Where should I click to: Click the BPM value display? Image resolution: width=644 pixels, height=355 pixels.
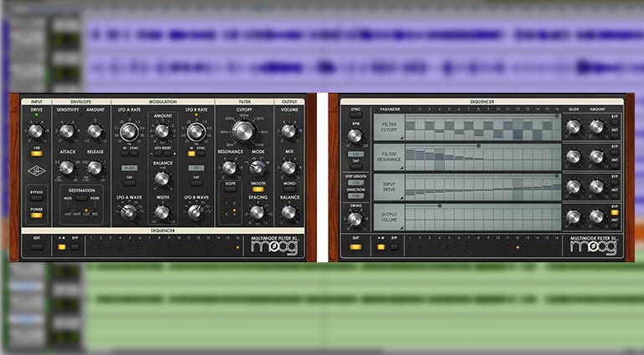tap(355, 155)
